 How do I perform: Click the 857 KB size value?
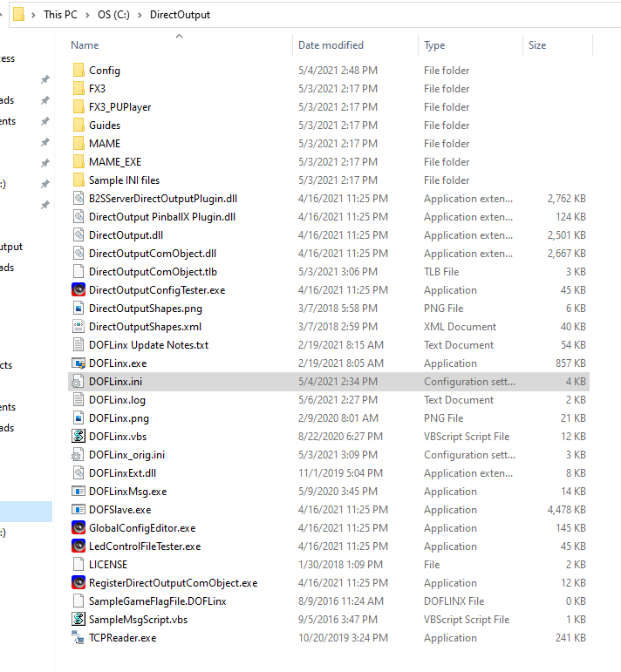[570, 363]
